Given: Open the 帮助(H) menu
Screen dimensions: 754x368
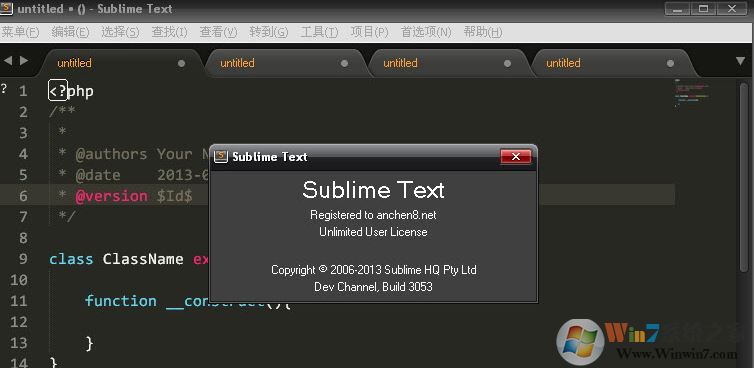Looking at the screenshot, I should 483,32.
